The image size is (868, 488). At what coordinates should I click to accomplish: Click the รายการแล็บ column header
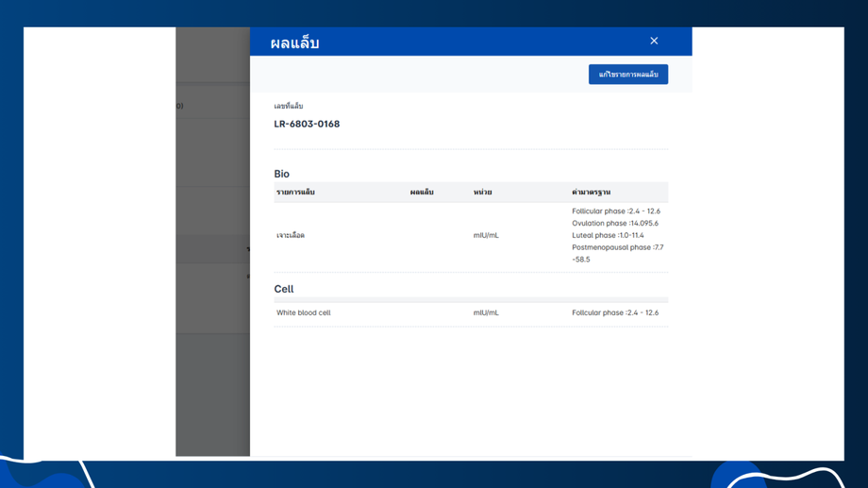[x=295, y=193]
